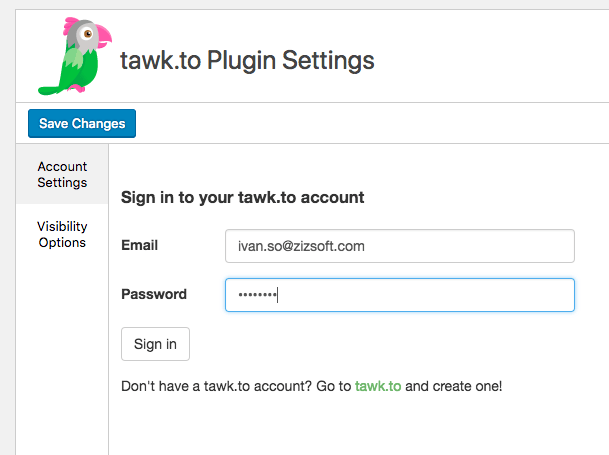Follow the green tawk.to link

coord(378,386)
